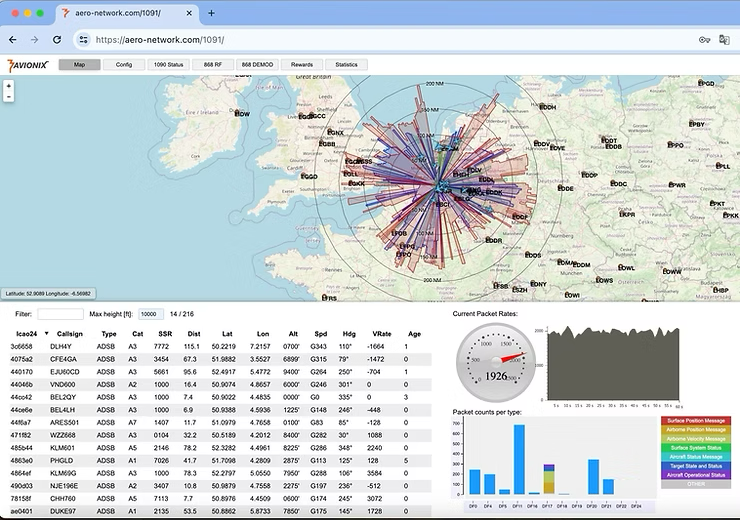Go back using the browser back arrow
This screenshot has width=740, height=520.
[x=13, y=39]
